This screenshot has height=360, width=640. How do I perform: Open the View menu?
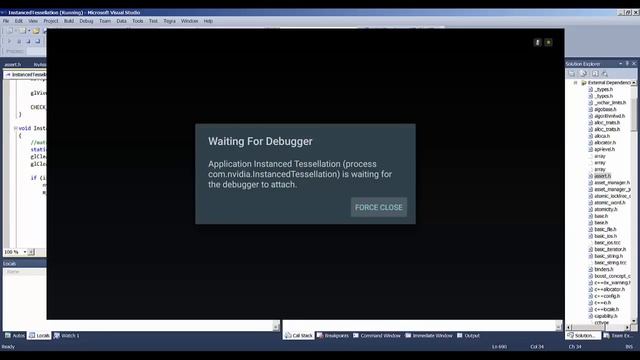33,21
